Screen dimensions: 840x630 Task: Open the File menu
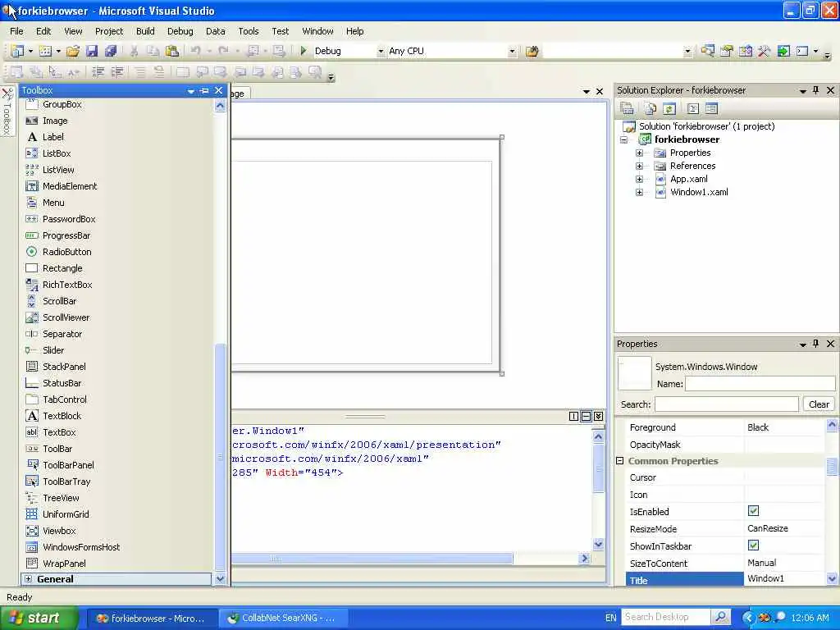[x=16, y=31]
